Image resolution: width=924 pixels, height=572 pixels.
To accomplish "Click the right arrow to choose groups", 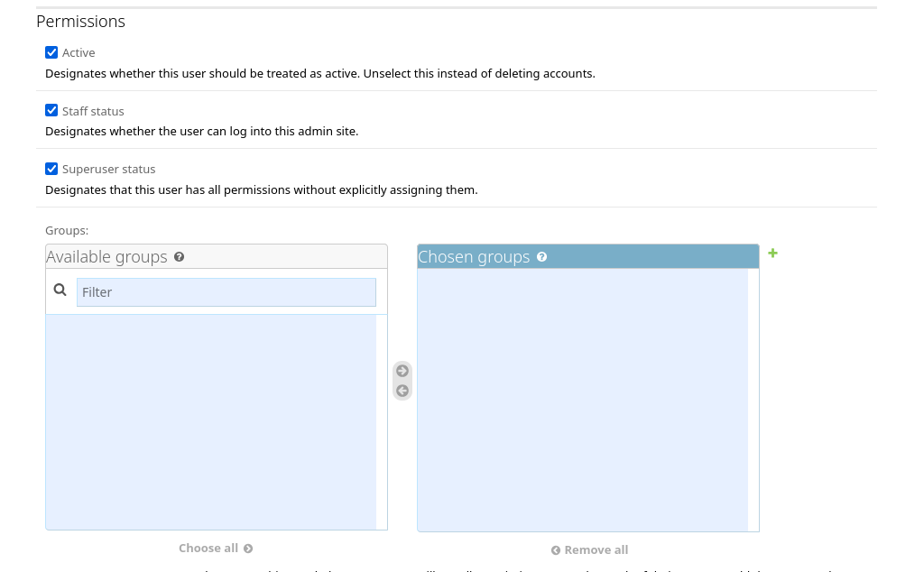I will pos(402,371).
